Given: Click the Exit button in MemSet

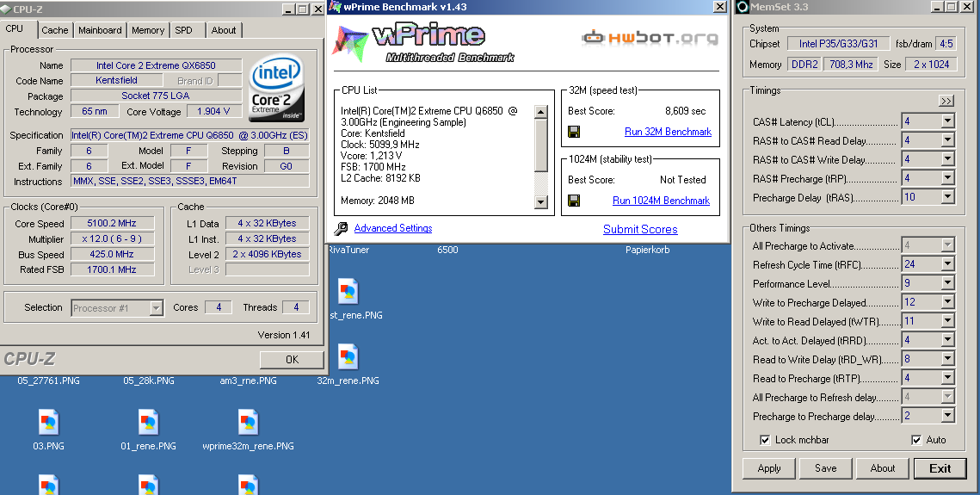Looking at the screenshot, I should point(940,468).
